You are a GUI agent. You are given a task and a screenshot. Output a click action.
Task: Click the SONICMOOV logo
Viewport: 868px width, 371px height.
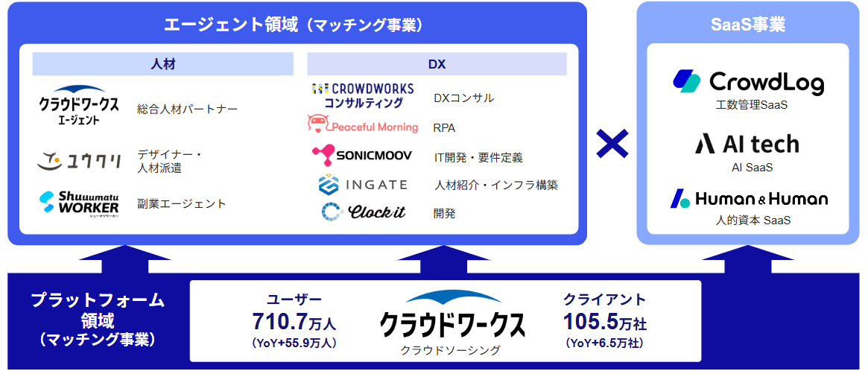(362, 156)
